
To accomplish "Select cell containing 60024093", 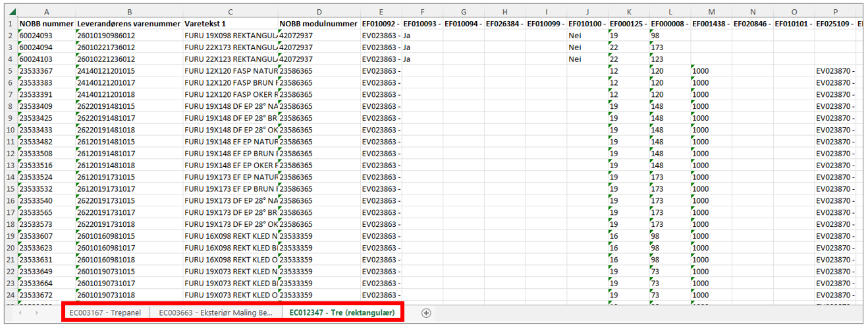I will (46, 36).
